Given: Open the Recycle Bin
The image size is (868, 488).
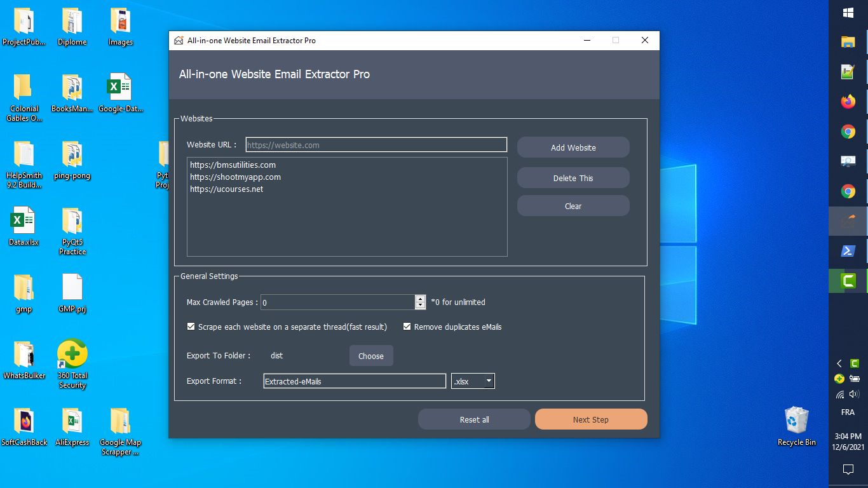Looking at the screenshot, I should (x=796, y=426).
